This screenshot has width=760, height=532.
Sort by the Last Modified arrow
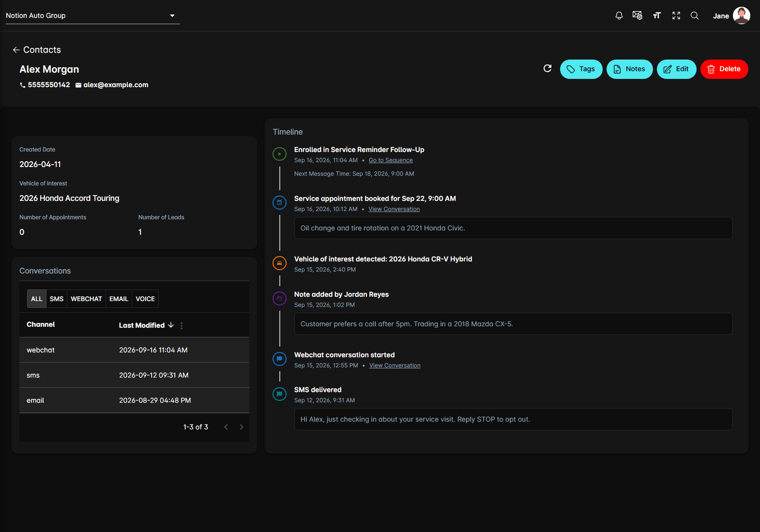point(171,325)
